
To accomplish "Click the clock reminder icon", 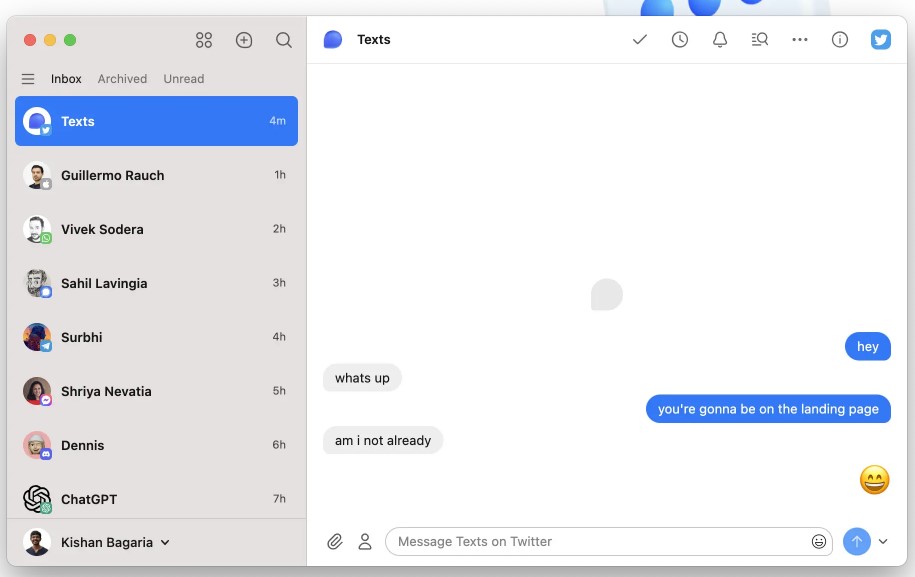I will click(x=680, y=40).
